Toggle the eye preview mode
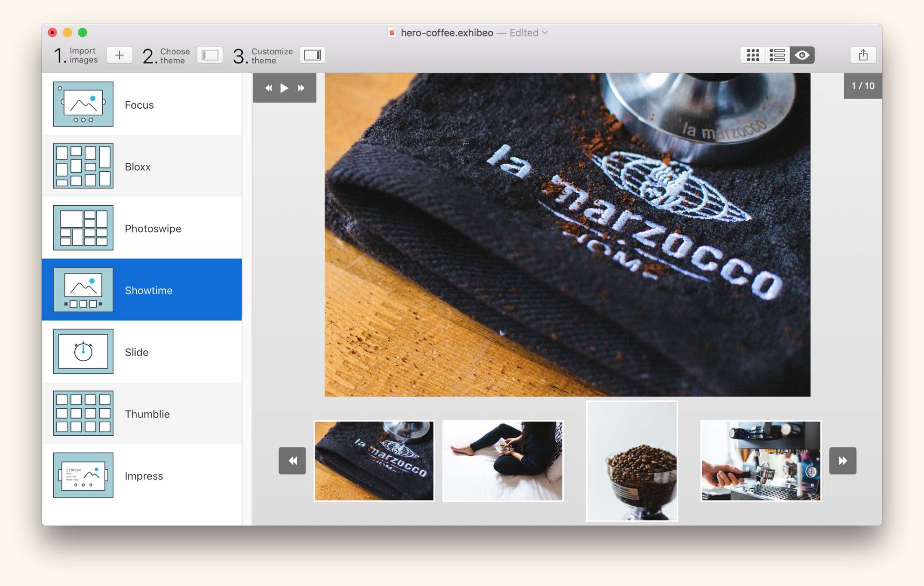This screenshot has width=924, height=586. click(x=802, y=56)
